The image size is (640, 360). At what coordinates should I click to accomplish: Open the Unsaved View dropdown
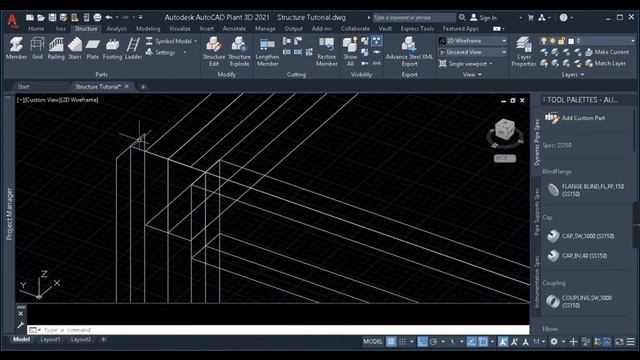tap(473, 52)
